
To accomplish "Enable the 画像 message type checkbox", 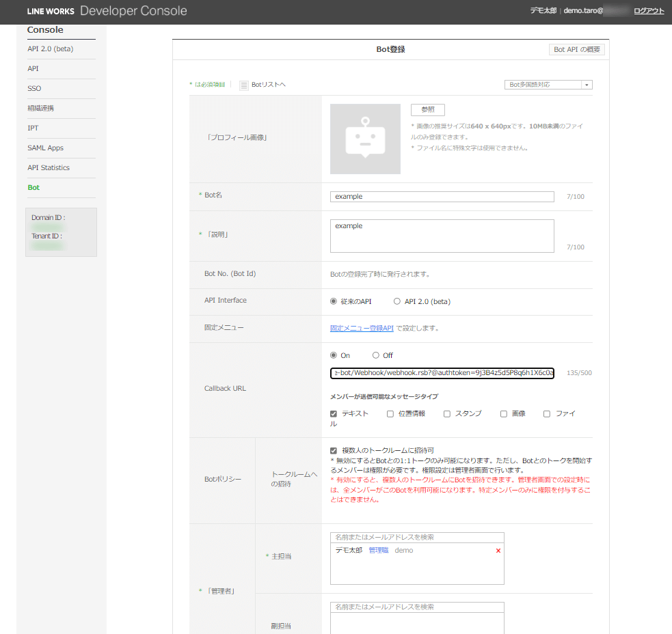I will (504, 414).
